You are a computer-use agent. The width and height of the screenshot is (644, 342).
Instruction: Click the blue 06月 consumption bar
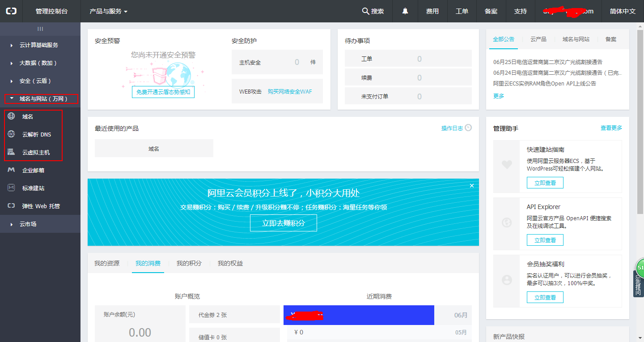(x=359, y=315)
